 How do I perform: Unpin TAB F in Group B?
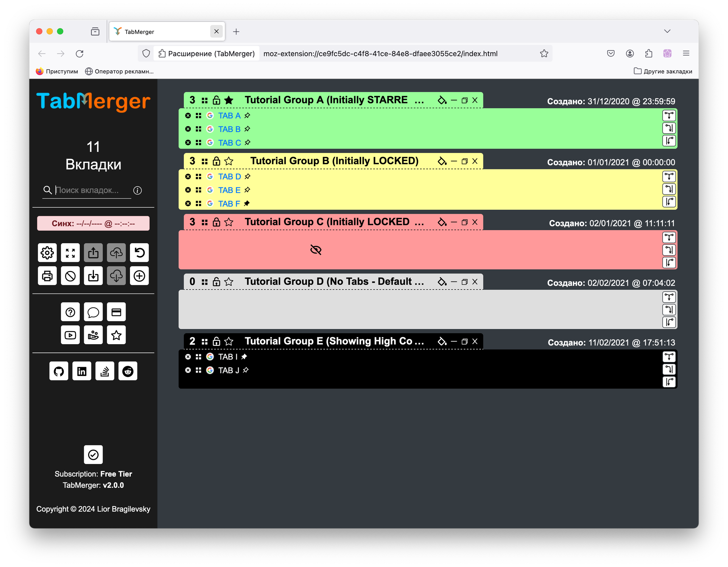click(247, 204)
